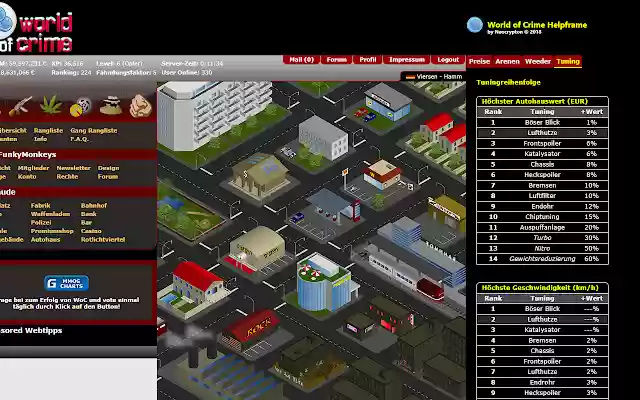Click the Logout button
Image resolution: width=640 pixels, height=400 pixels.
(x=448, y=60)
